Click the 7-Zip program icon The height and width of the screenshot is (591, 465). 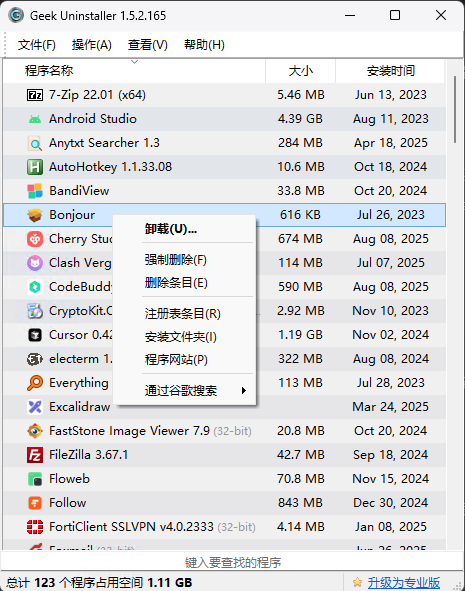tap(35, 95)
